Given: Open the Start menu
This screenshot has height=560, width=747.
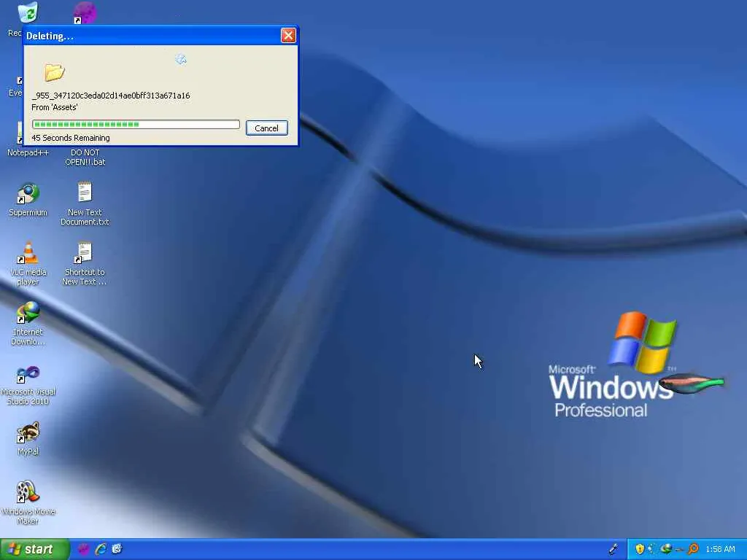Looking at the screenshot, I should click(34, 549).
